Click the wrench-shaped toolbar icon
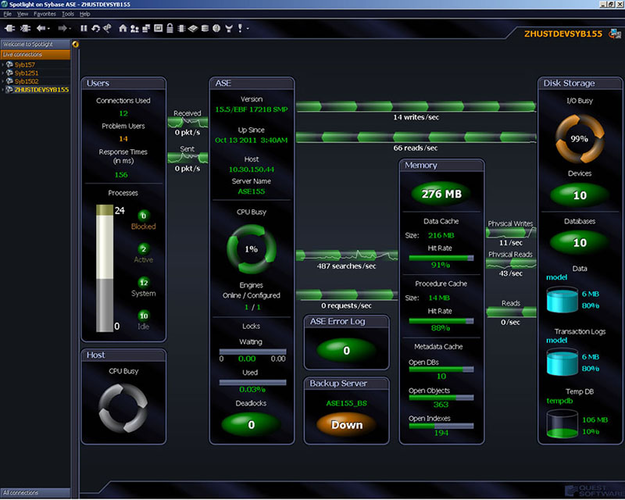Image resolution: width=625 pixels, height=500 pixels. click(107, 28)
